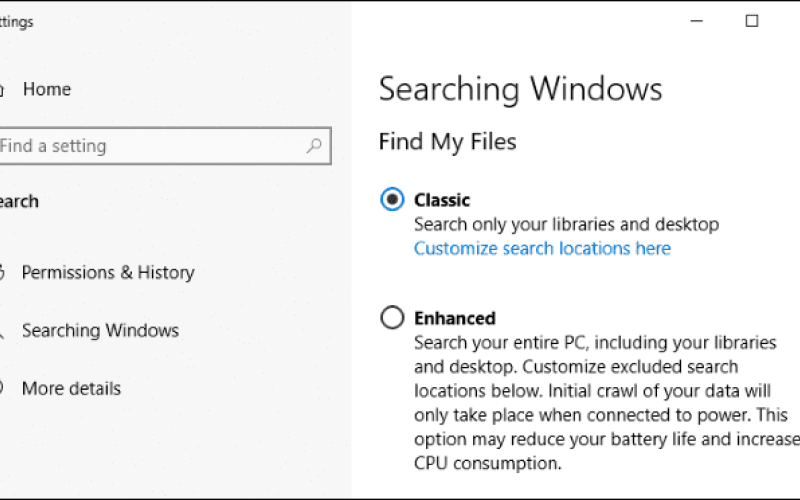Click the magnifier icon in Find a setting box
The image size is (800, 500).
[314, 146]
